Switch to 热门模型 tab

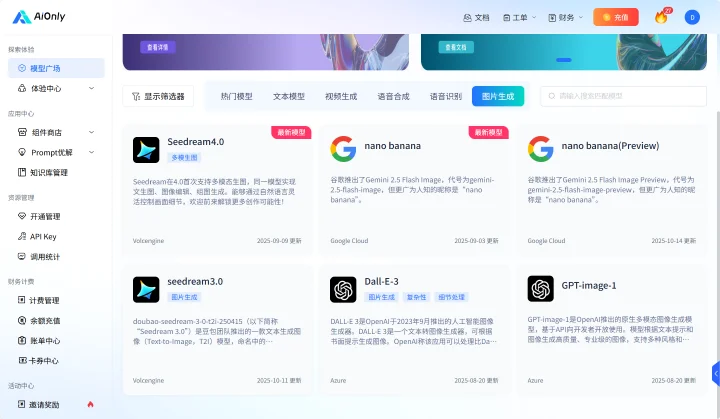pyautogui.click(x=236, y=96)
